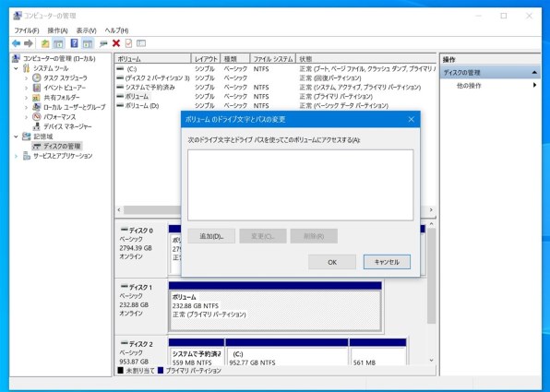Click the Back arrow toolbar icon
This screenshot has width=550, height=392.
(x=16, y=43)
